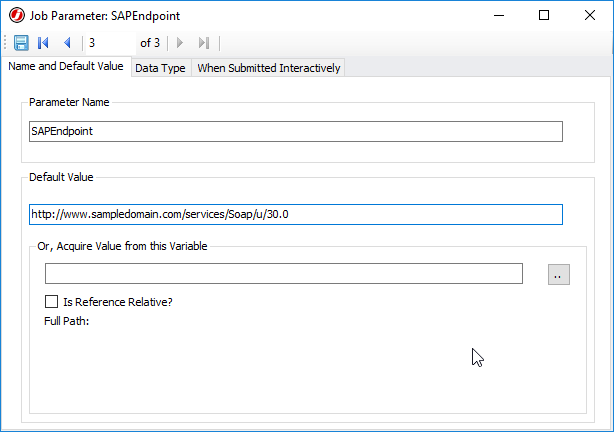
Task: Minimize the Job Parameter window
Action: pos(499,16)
